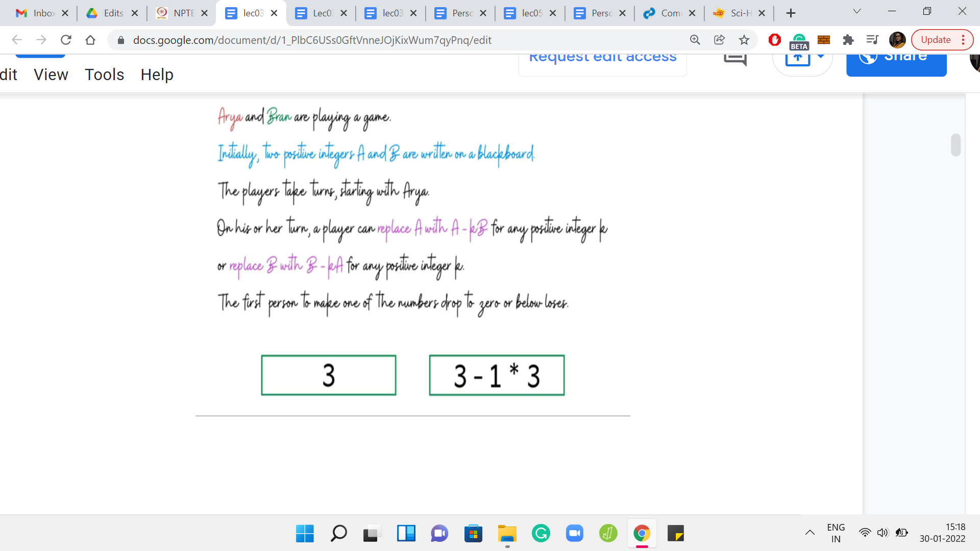
Task: Click the browser reload icon
Action: [66, 40]
